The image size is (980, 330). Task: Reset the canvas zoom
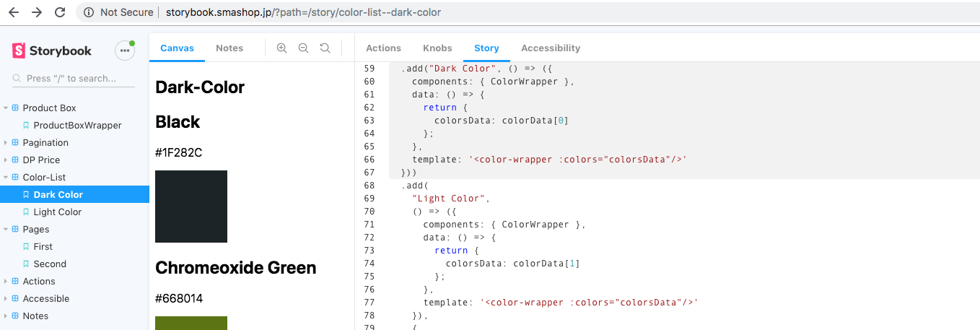(x=325, y=48)
